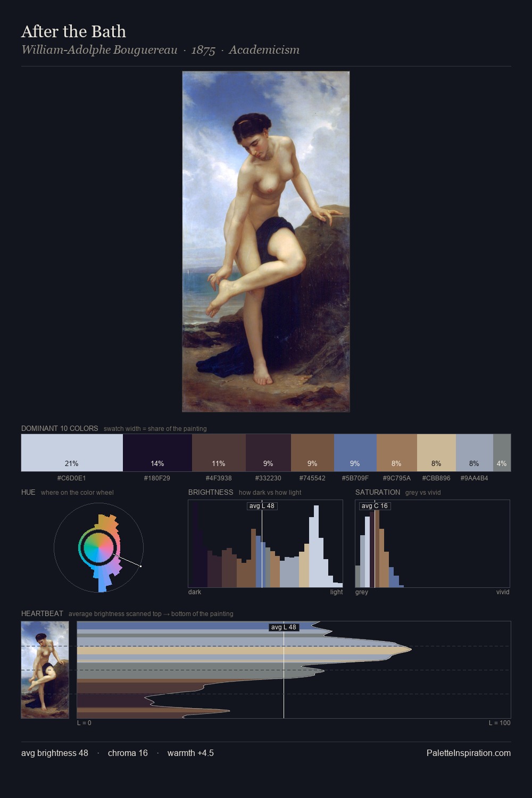The width and height of the screenshot is (532, 798).
Task: Select the beige swatch above #CBB896
Action: pyautogui.click(x=436, y=453)
